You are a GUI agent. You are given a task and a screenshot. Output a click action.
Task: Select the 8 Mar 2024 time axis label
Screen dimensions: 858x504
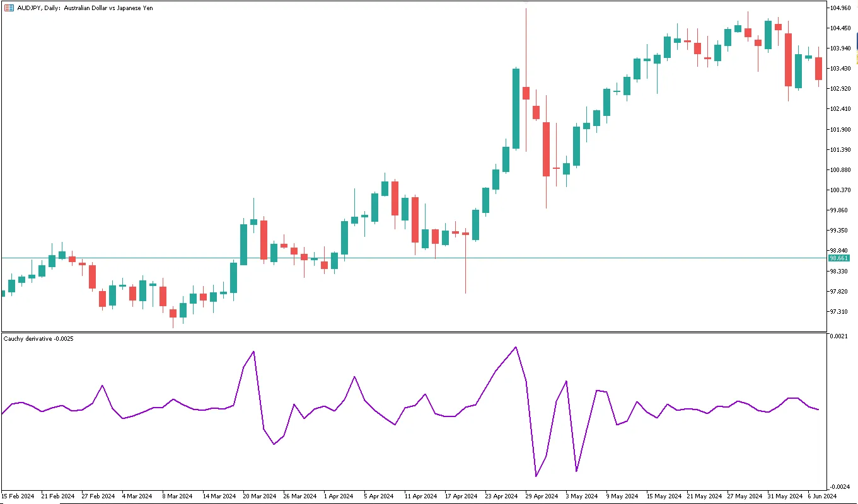pyautogui.click(x=178, y=496)
